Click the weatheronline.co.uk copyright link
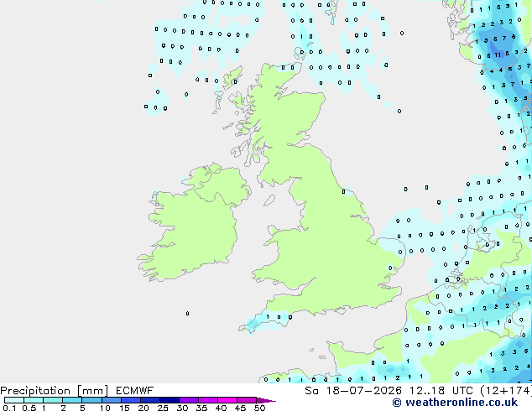532x411 pixels. [455, 403]
